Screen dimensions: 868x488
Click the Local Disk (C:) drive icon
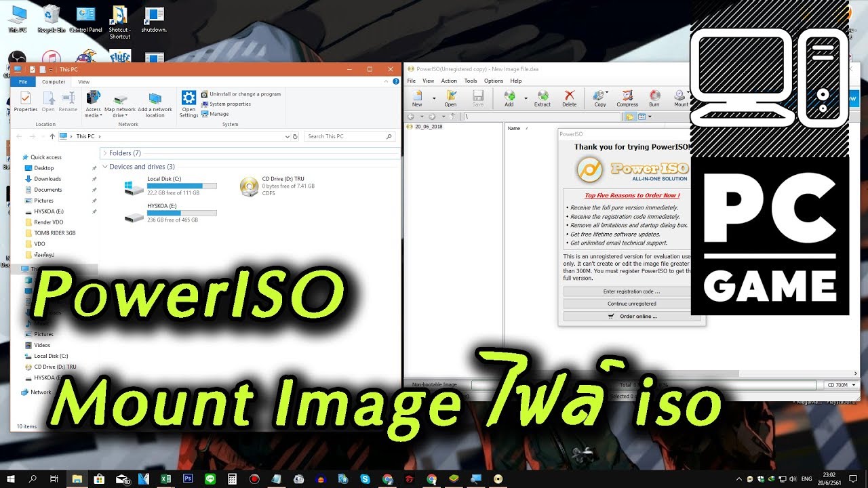(x=134, y=188)
